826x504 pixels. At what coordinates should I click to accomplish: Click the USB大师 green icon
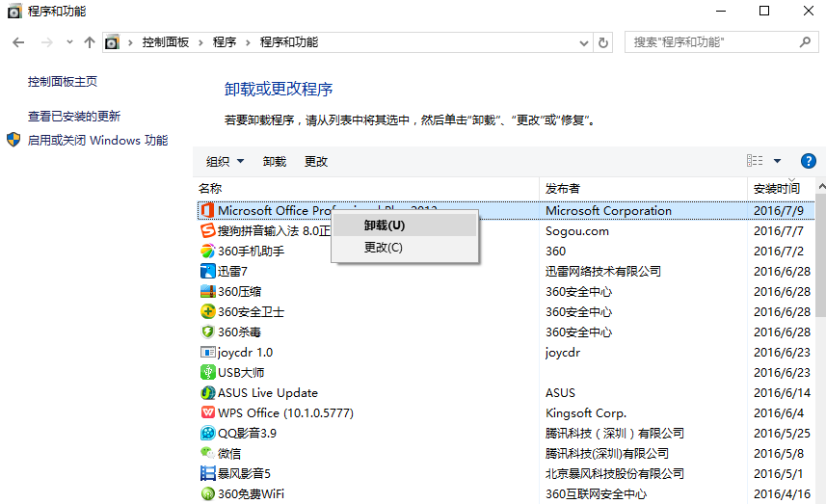207,372
